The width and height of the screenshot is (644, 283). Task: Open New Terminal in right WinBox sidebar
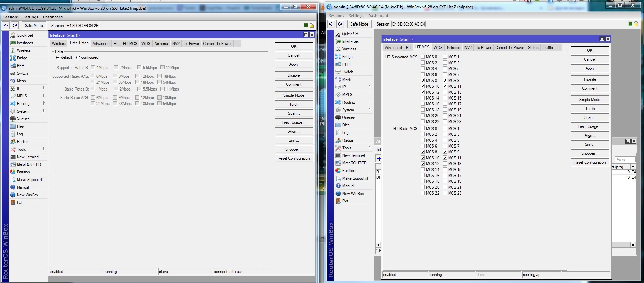click(354, 155)
